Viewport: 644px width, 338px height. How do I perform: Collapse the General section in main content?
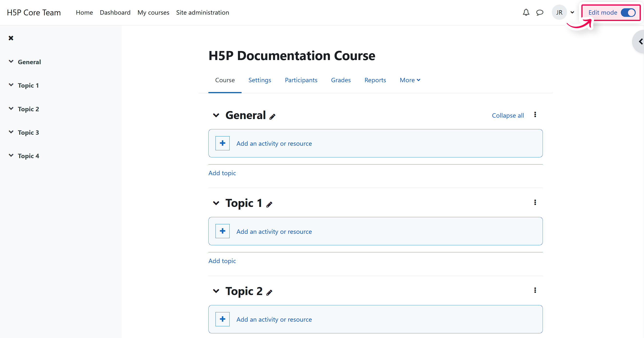(x=216, y=115)
